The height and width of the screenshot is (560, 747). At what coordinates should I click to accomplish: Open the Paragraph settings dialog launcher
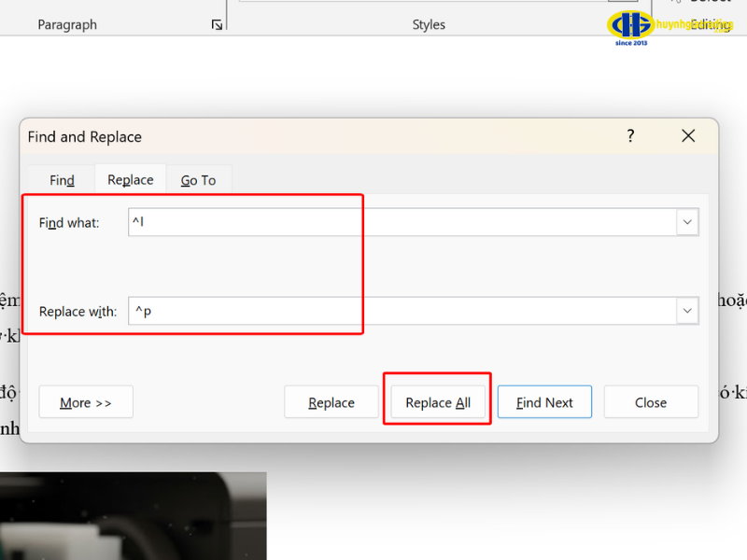(217, 25)
